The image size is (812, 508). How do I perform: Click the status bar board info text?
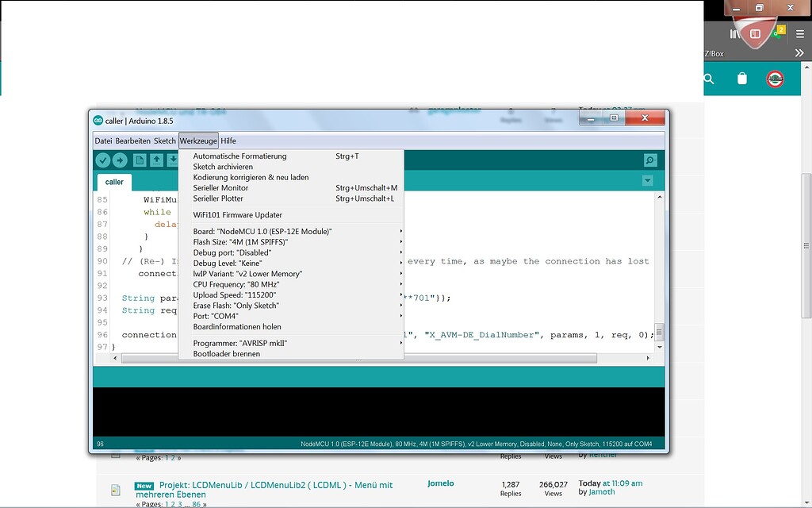coord(477,444)
